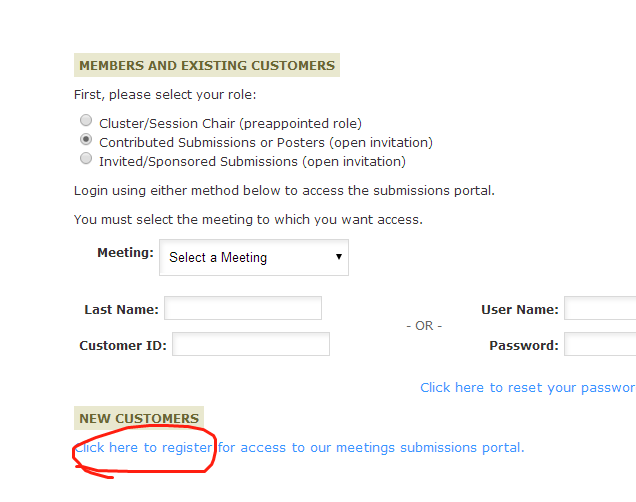Open the 'Click here to register' link
The height and width of the screenshot is (502, 636).
coord(143,447)
